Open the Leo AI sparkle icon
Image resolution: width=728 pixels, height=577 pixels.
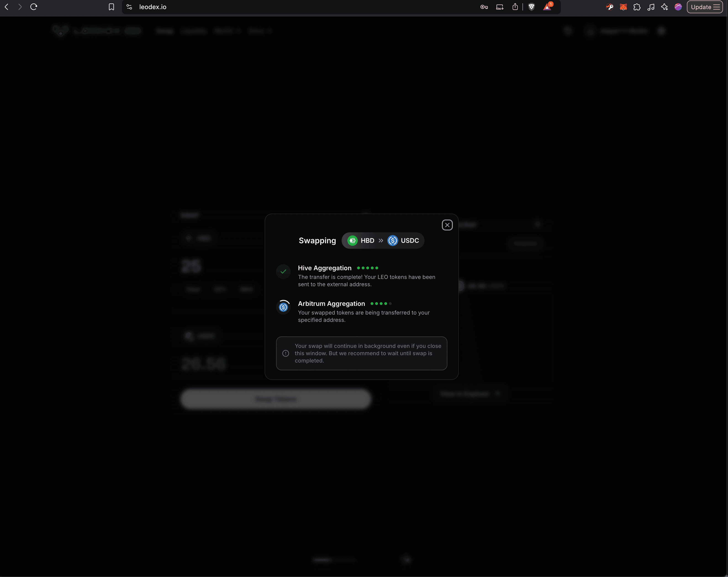665,7
